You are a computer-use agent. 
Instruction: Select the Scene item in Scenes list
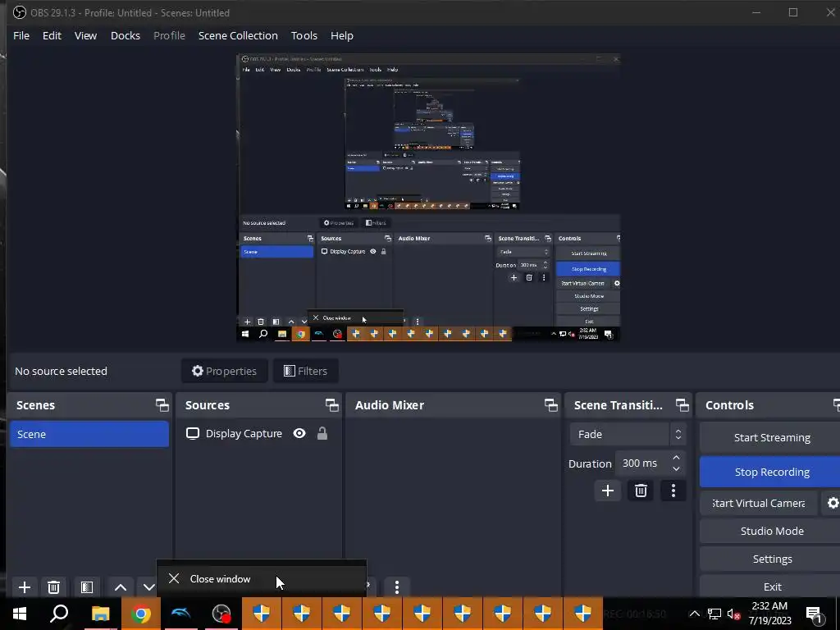pos(89,434)
